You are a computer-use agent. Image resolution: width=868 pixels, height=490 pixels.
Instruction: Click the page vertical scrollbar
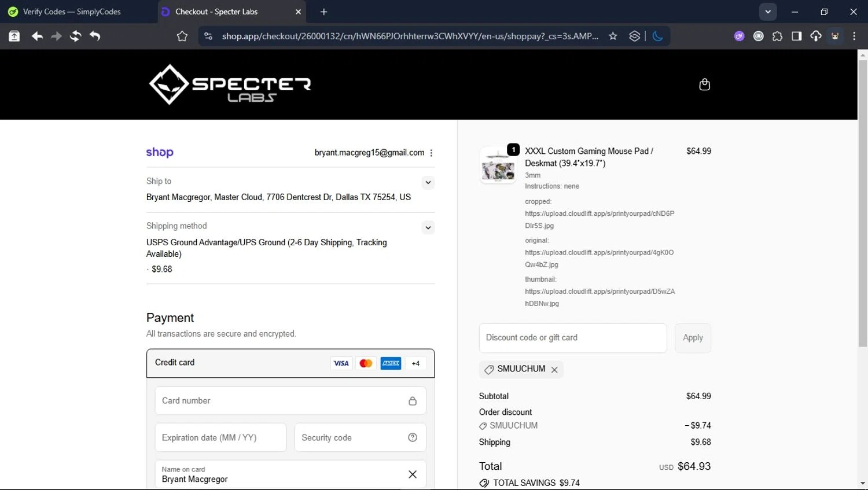[x=863, y=202]
